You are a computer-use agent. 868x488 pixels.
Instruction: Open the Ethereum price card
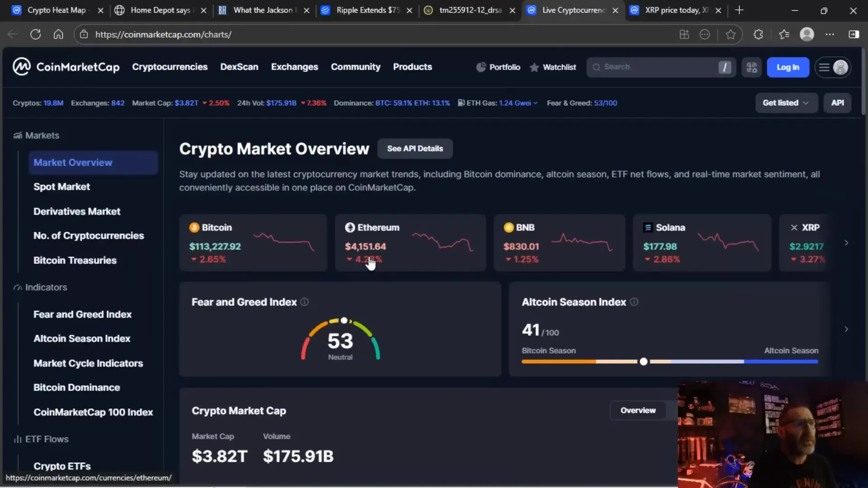[x=410, y=243]
